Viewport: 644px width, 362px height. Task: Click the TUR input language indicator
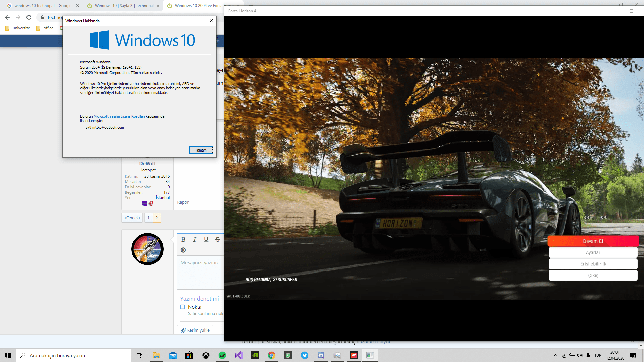click(x=598, y=355)
